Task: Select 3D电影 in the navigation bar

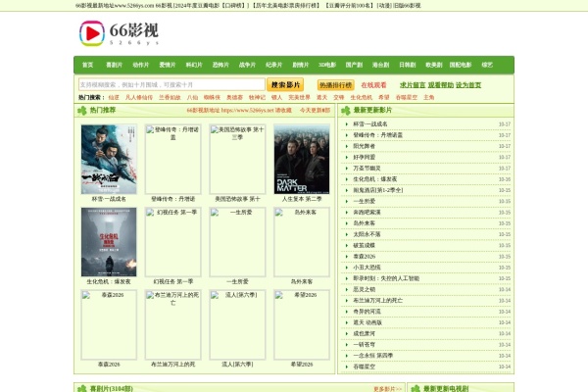Action: click(x=327, y=65)
